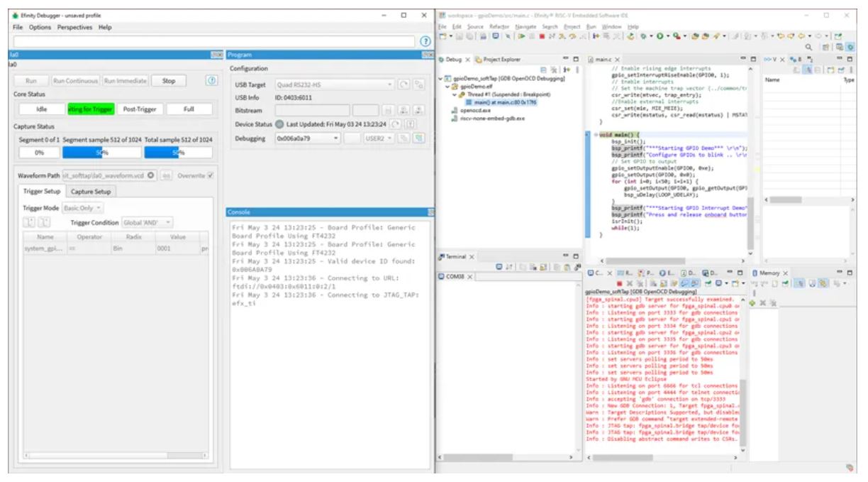Open Trigger Condition Global 'AND' dropdown
868x482 pixels.
(149, 222)
